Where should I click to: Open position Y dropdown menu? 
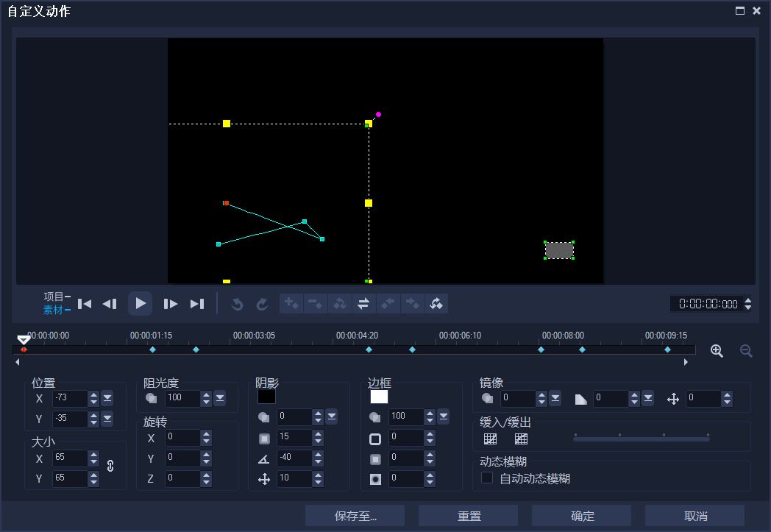[107, 419]
